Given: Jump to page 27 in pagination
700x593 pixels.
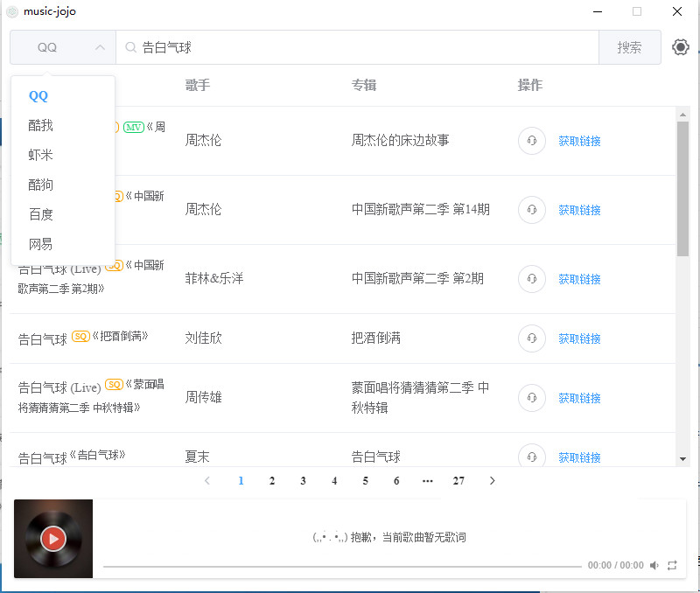Looking at the screenshot, I should point(458,480).
